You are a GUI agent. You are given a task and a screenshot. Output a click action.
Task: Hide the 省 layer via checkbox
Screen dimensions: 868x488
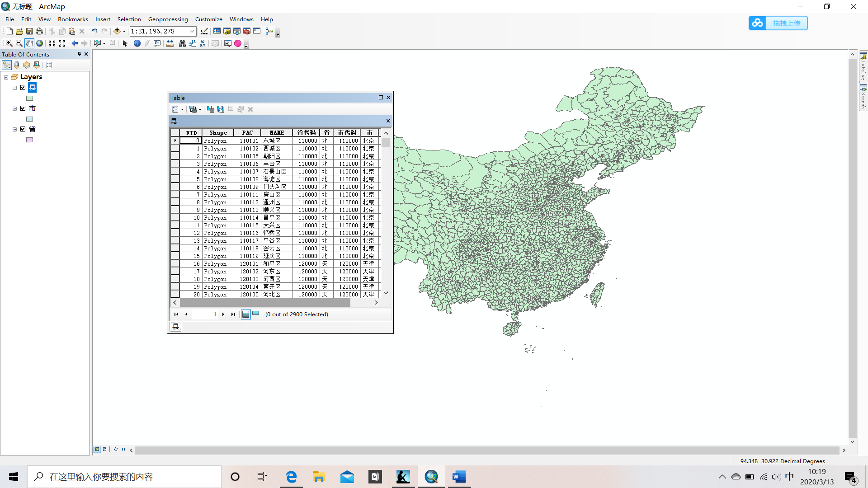click(23, 129)
